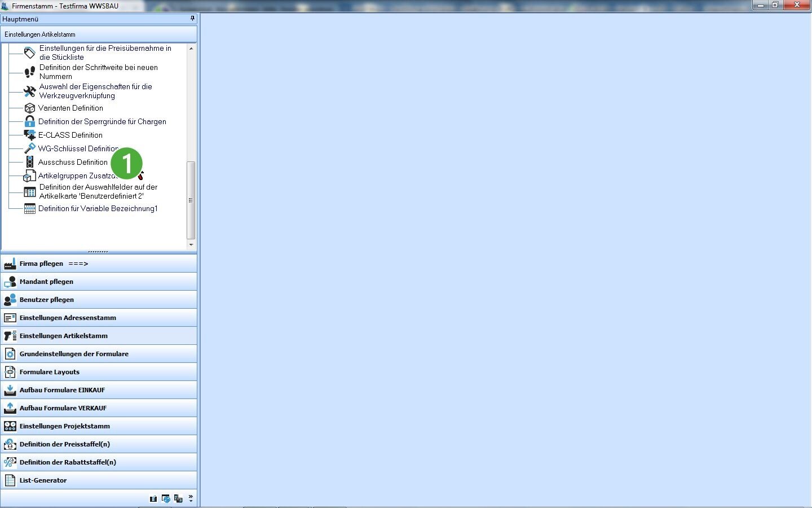Click the table icon for Variable Bezeichnung1
The image size is (812, 508).
[30, 209]
